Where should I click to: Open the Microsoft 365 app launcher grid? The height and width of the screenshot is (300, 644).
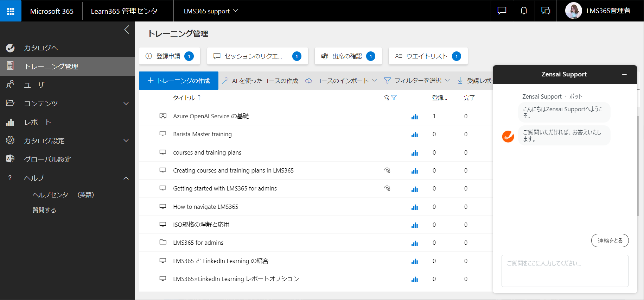click(11, 11)
